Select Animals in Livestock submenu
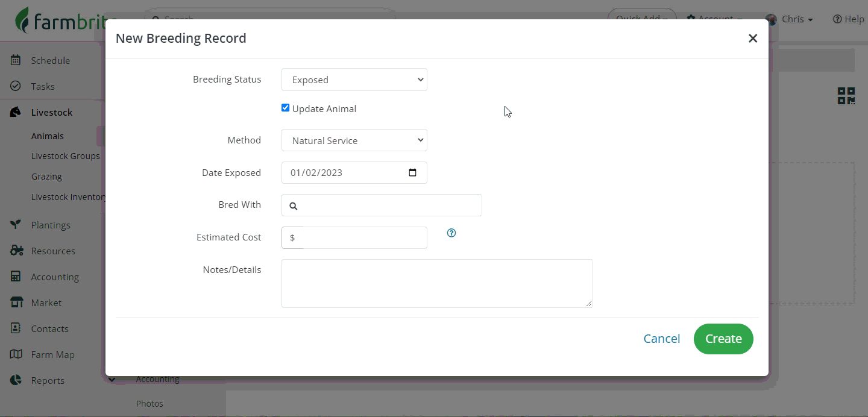Viewport: 868px width, 417px height. tap(48, 136)
